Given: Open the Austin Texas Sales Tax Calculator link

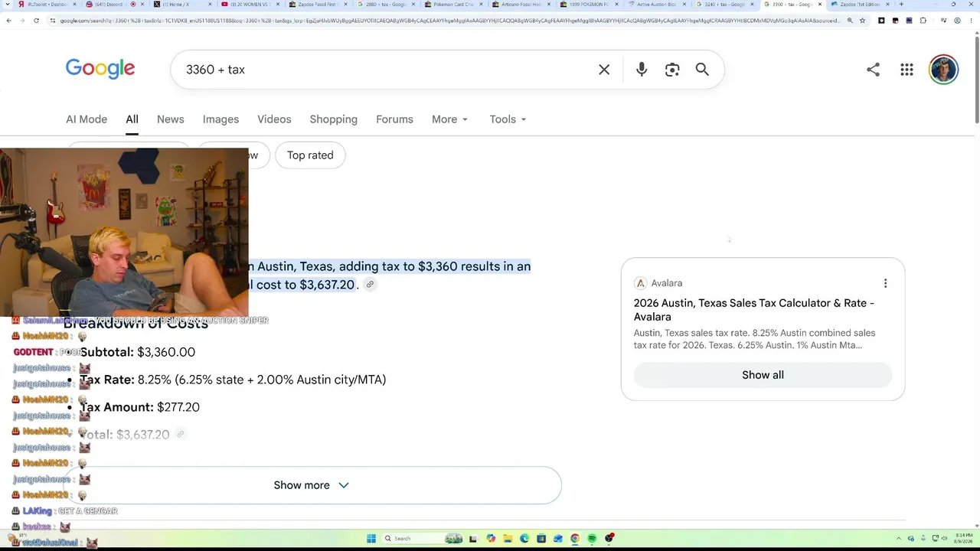Looking at the screenshot, I should coord(754,310).
